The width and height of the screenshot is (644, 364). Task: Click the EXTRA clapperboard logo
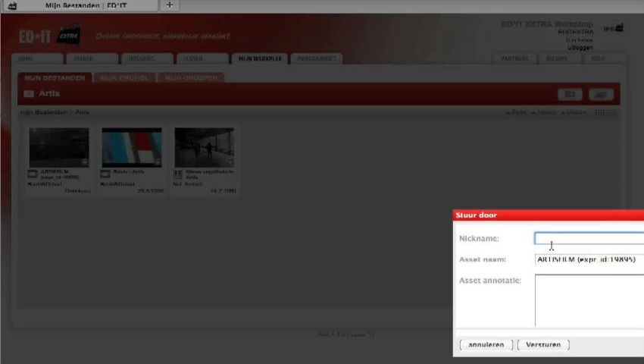click(69, 34)
